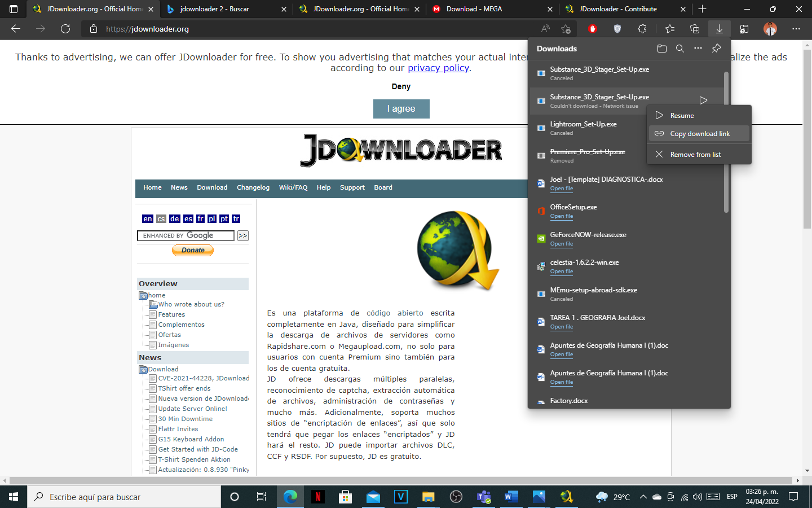
Task: Resume Substance_3D_Stager download via play icon
Action: point(703,100)
